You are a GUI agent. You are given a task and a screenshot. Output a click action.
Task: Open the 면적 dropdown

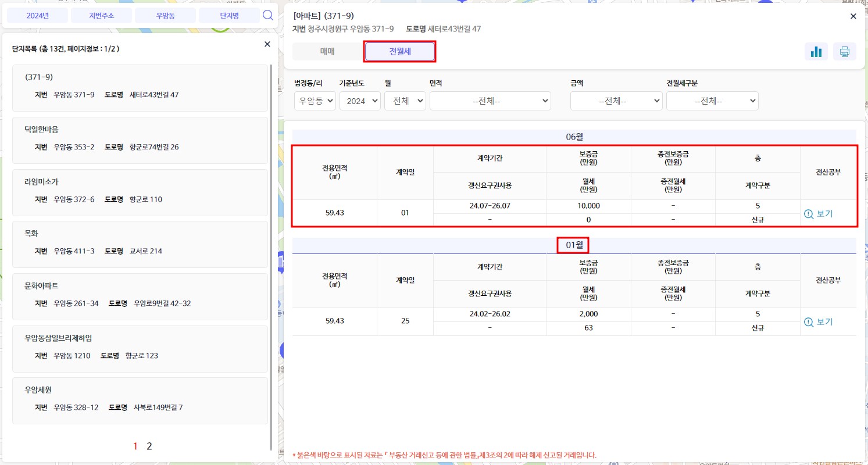coord(490,101)
